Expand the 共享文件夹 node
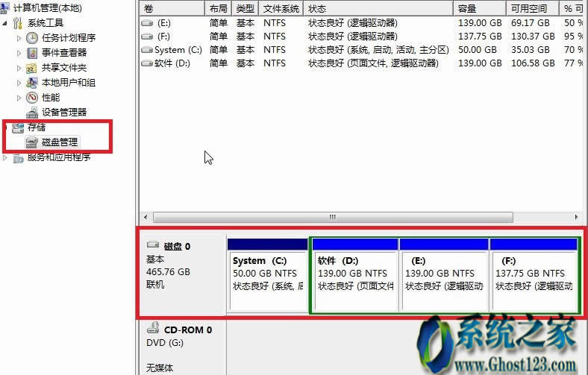This screenshot has width=588, height=375. (x=19, y=68)
